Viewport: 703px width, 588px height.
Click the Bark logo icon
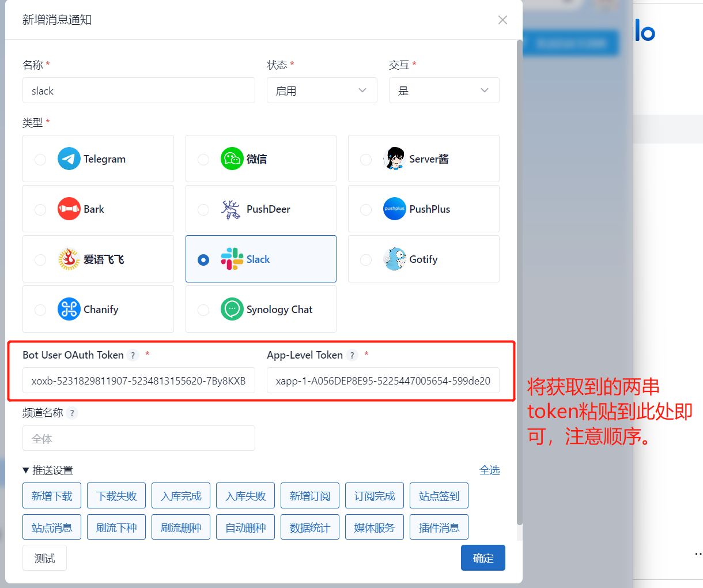(x=69, y=209)
